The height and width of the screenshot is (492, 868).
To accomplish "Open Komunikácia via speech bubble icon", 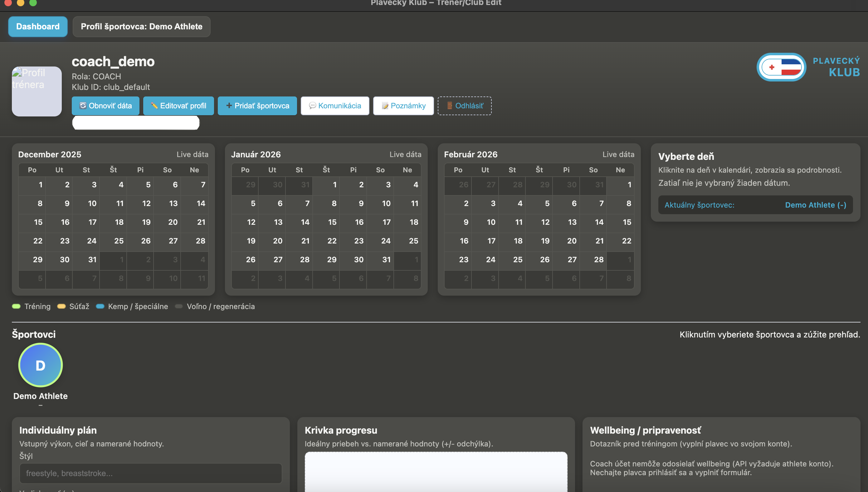I will [312, 106].
